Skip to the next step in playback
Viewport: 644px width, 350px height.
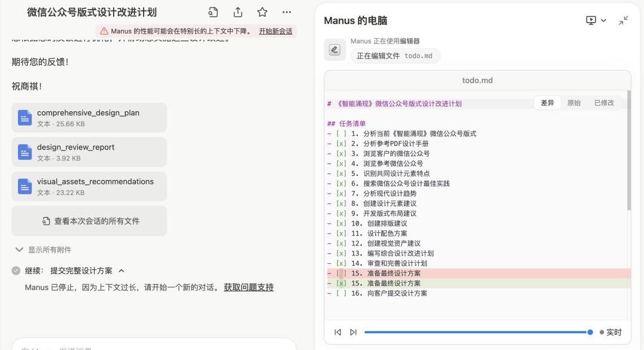[x=353, y=332]
